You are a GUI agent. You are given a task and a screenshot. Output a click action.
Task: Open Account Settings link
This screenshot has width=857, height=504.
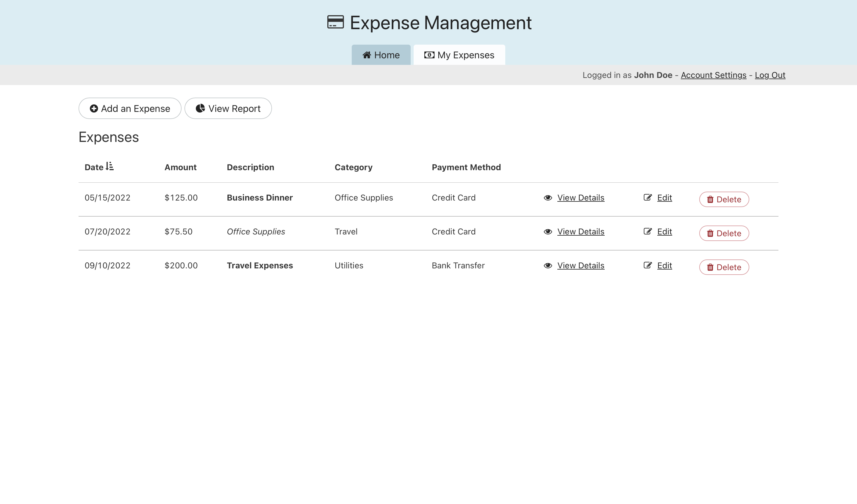pos(713,75)
